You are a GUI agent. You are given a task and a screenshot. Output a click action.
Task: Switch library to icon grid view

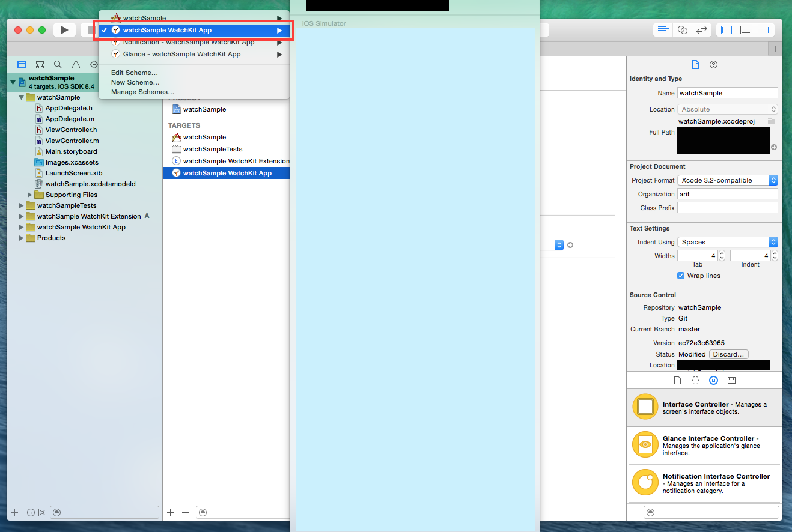pyautogui.click(x=635, y=512)
